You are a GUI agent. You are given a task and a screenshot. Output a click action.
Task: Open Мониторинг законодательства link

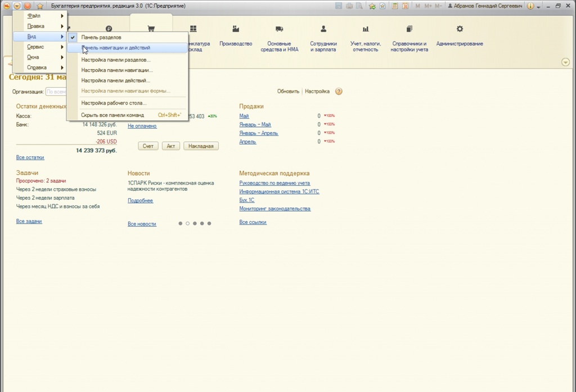tap(274, 209)
